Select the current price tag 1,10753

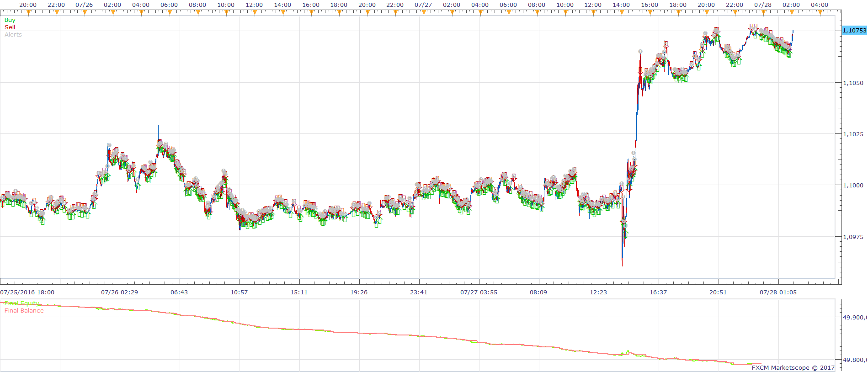pos(854,30)
